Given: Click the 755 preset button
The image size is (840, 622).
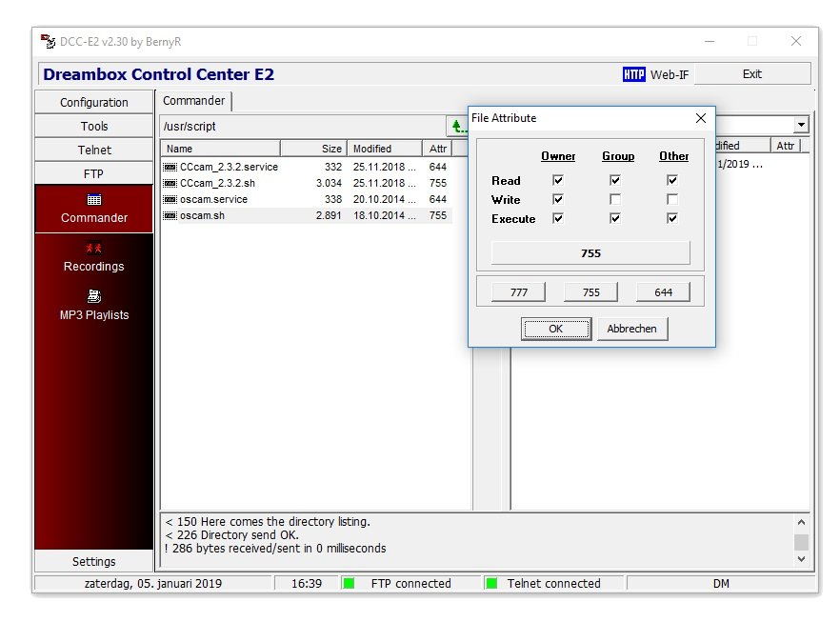Looking at the screenshot, I should [590, 292].
